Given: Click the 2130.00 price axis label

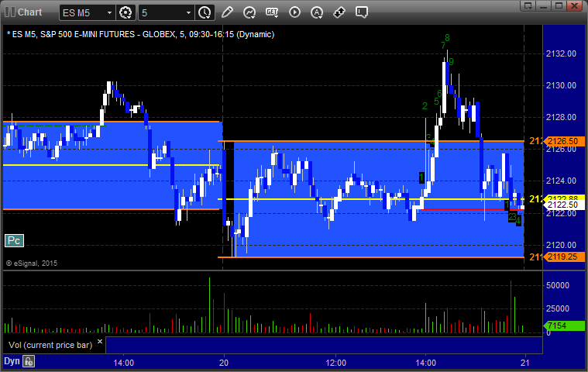Looking at the screenshot, I should pos(561,85).
